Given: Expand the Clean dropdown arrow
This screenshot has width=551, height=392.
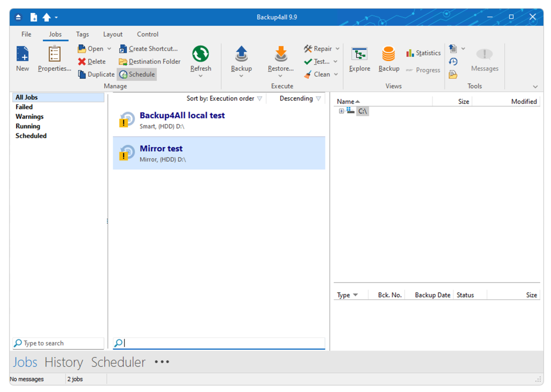Looking at the screenshot, I should coord(336,74).
